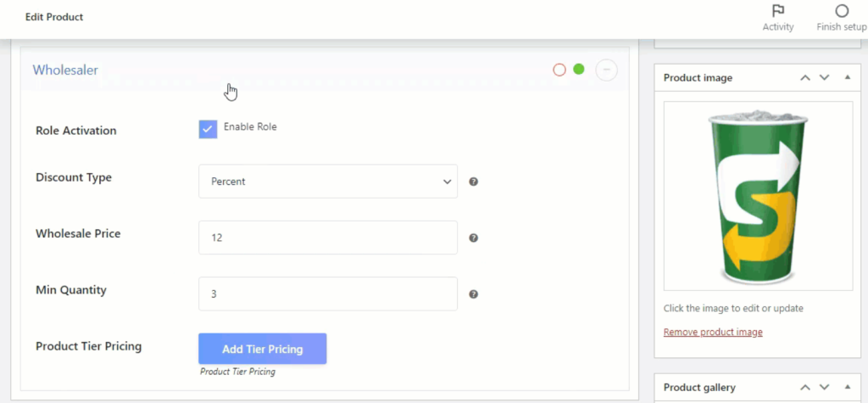868x403 pixels.
Task: Click the Wholesale Price label
Action: 78,233
